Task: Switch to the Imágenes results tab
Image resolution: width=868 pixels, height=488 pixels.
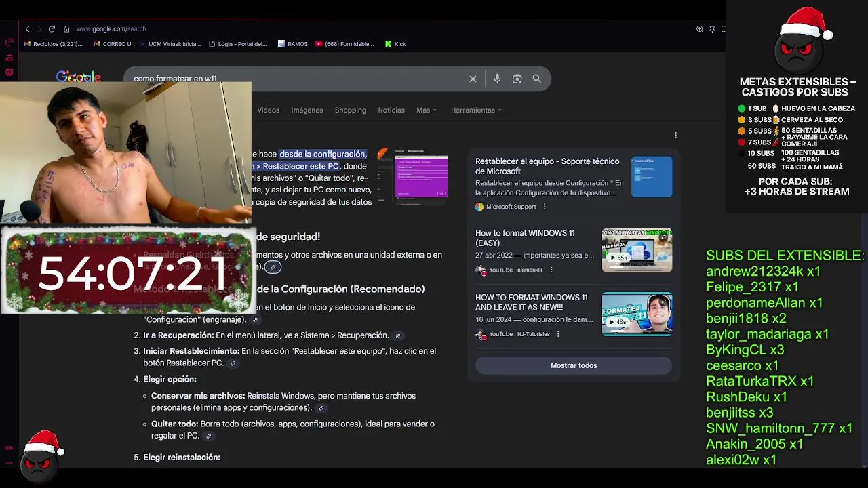Action: 307,110
